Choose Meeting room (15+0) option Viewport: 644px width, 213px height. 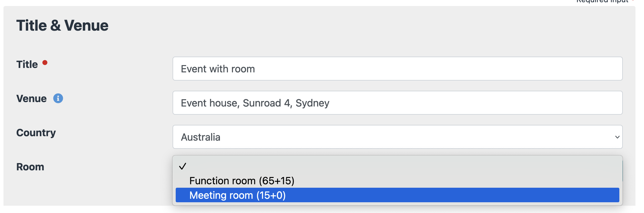(237, 195)
